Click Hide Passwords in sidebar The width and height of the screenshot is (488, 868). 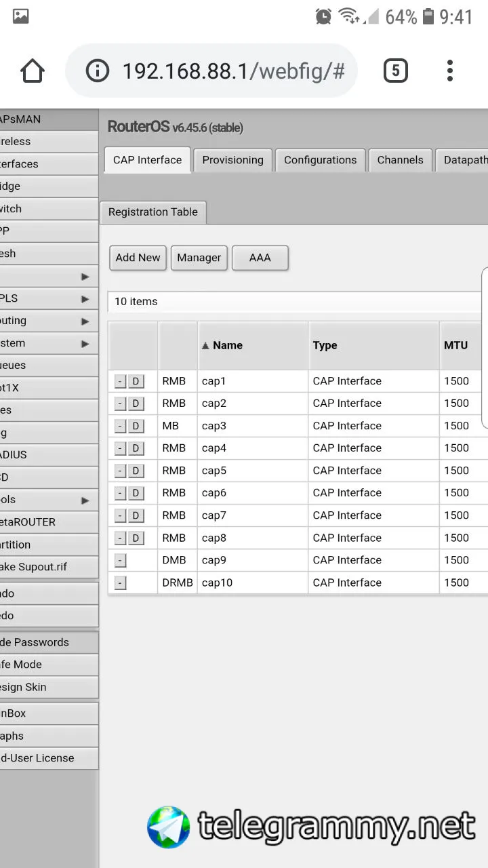click(x=49, y=642)
